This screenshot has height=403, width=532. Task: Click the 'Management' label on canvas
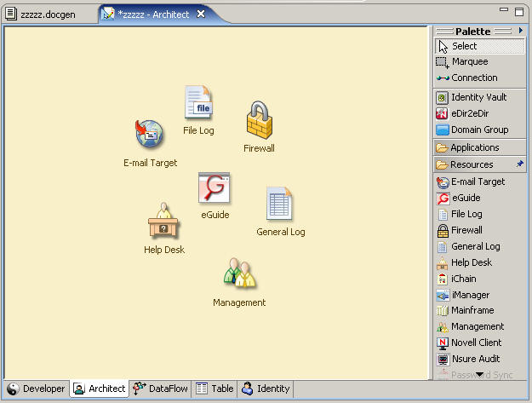(239, 302)
